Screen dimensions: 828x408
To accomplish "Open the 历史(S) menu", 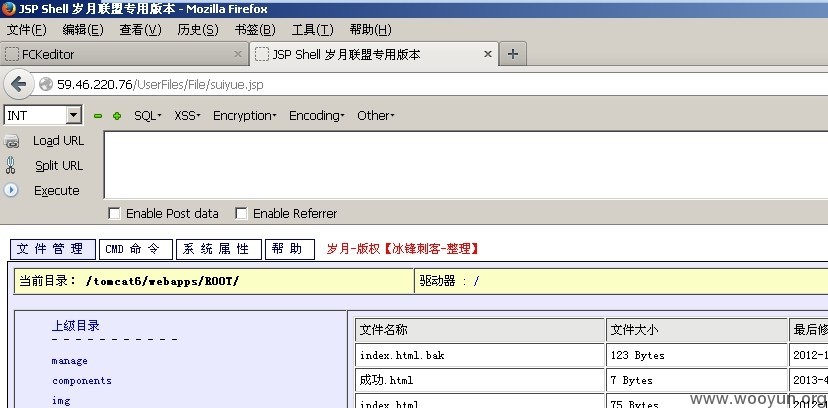I will [x=198, y=30].
